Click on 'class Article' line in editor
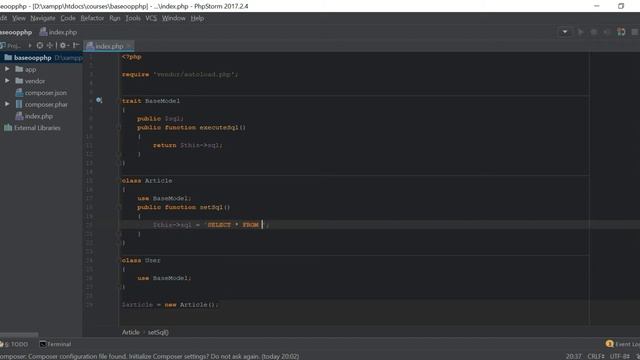The height and width of the screenshot is (360, 640). point(147,180)
